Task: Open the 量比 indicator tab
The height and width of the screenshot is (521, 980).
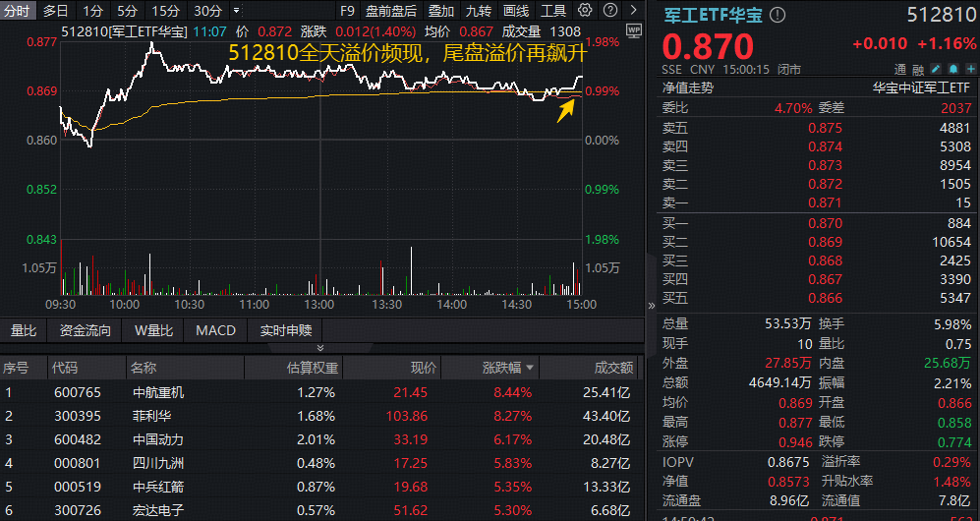Action: point(24,330)
